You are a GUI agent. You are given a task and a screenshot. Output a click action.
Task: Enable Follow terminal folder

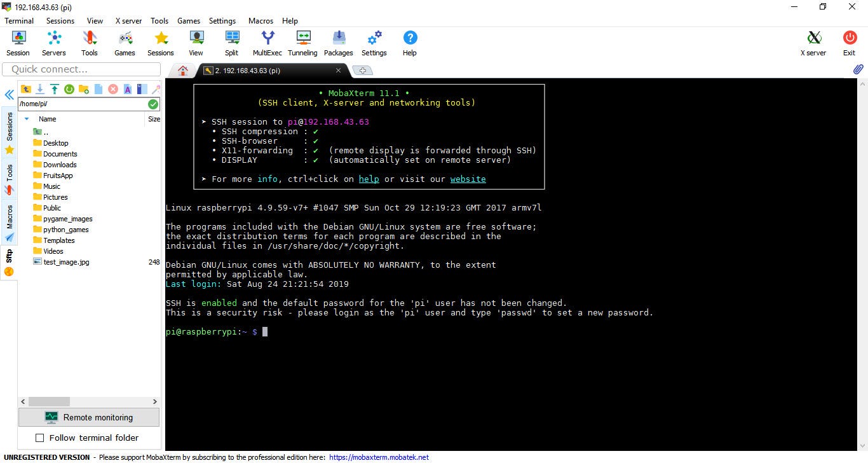40,438
